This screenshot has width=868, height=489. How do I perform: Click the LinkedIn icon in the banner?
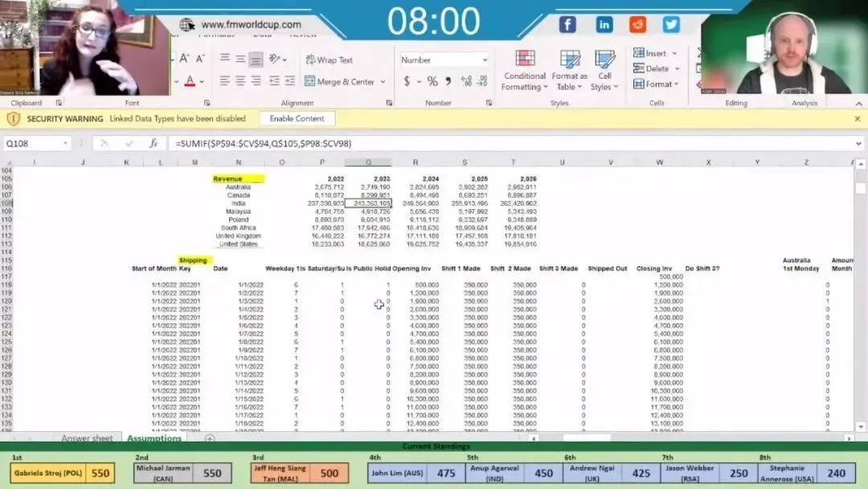coord(604,24)
